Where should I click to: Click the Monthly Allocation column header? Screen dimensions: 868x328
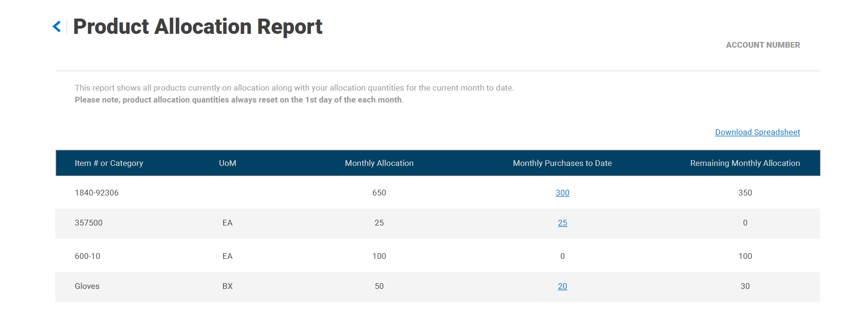[x=379, y=163]
